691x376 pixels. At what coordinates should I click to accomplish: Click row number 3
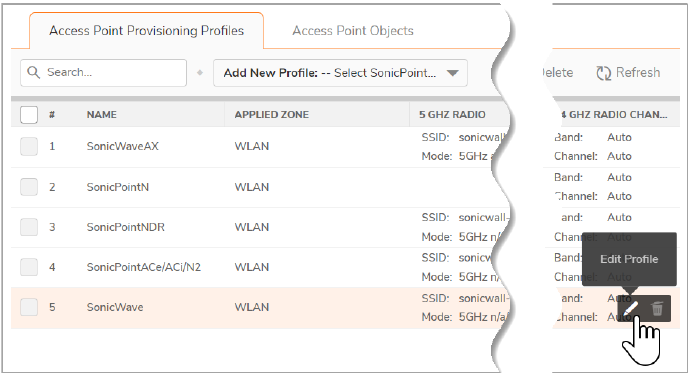[x=52, y=227]
